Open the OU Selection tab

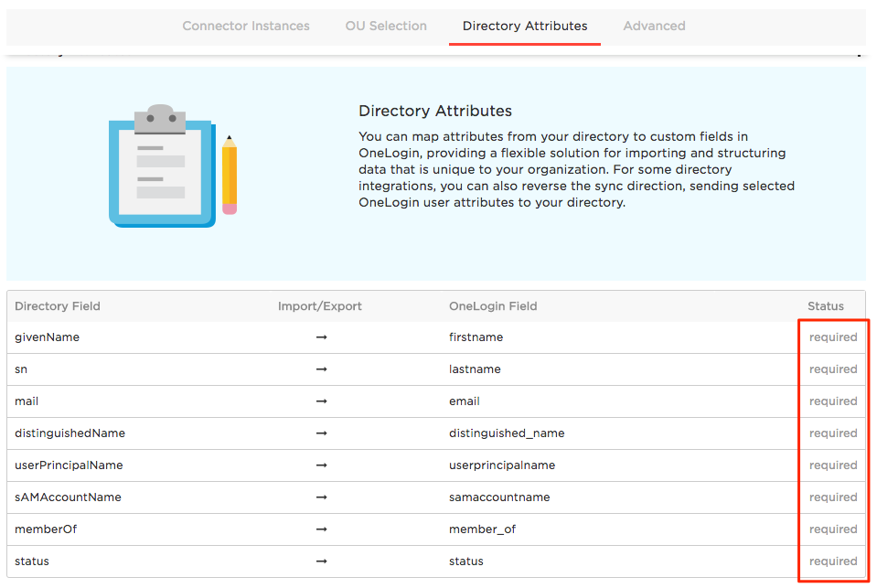385,26
